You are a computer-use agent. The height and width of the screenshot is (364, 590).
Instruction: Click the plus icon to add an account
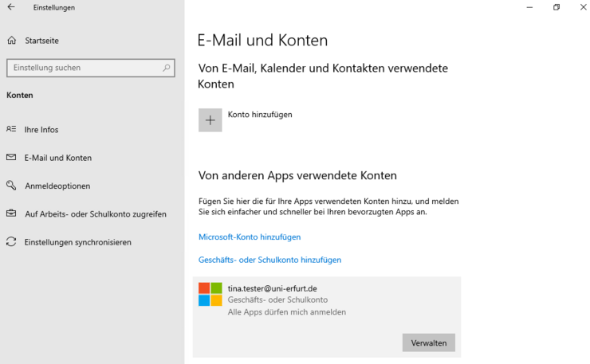210,120
